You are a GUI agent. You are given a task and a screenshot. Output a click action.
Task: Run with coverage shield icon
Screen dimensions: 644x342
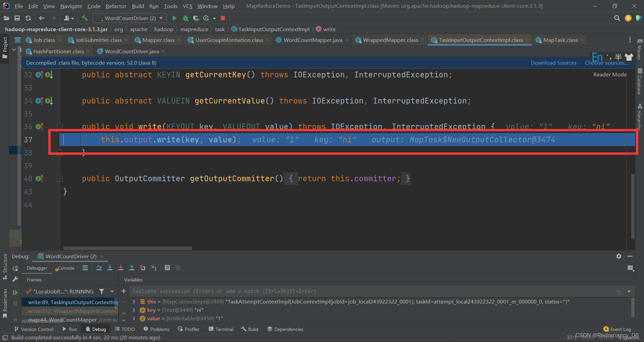tap(196, 18)
